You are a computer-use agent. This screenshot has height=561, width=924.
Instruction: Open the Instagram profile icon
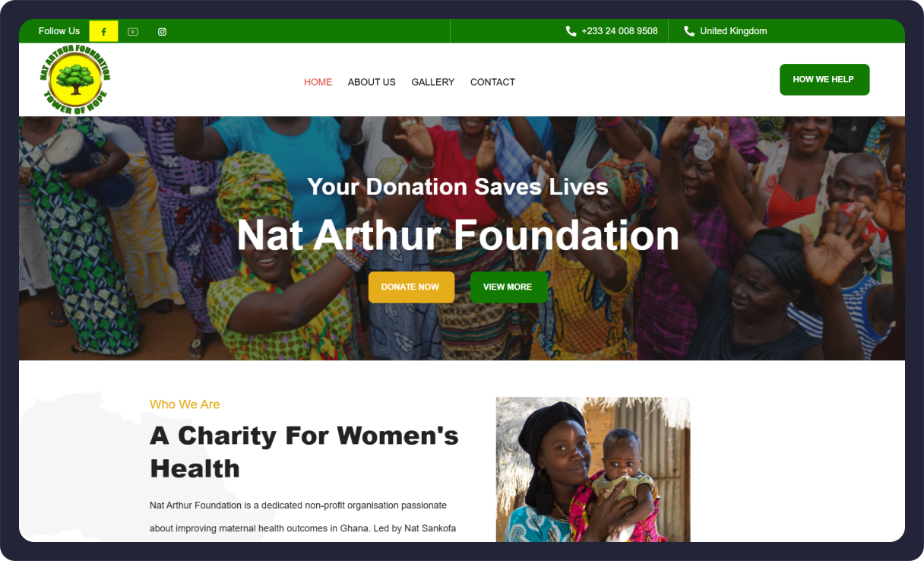point(162,31)
